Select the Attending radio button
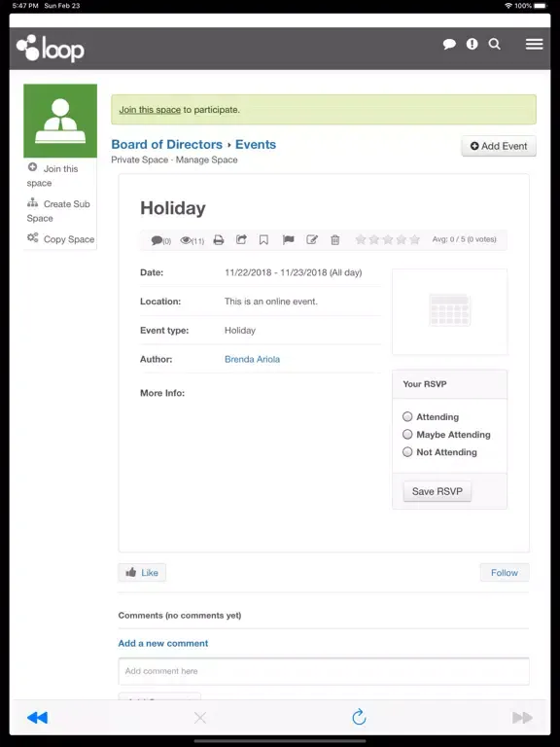 tap(407, 417)
